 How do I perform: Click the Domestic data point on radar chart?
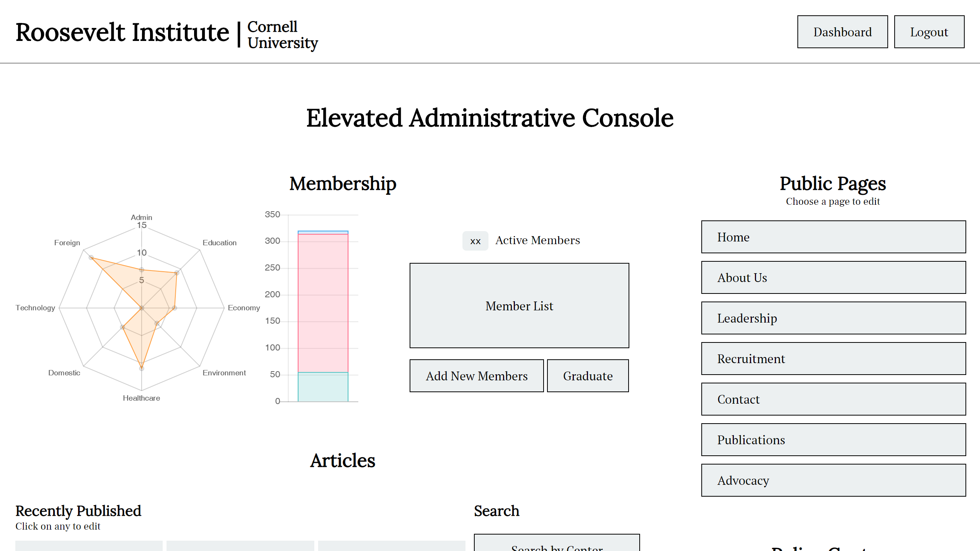(122, 327)
